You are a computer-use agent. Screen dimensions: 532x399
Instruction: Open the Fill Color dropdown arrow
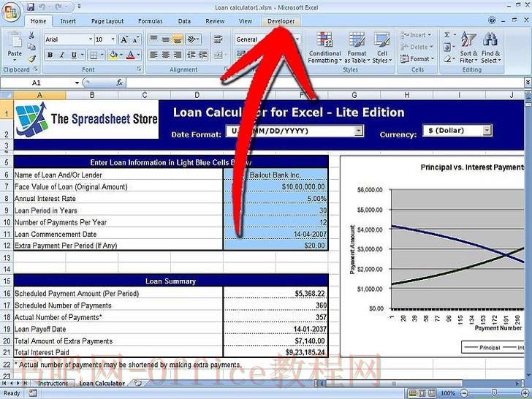(121, 55)
